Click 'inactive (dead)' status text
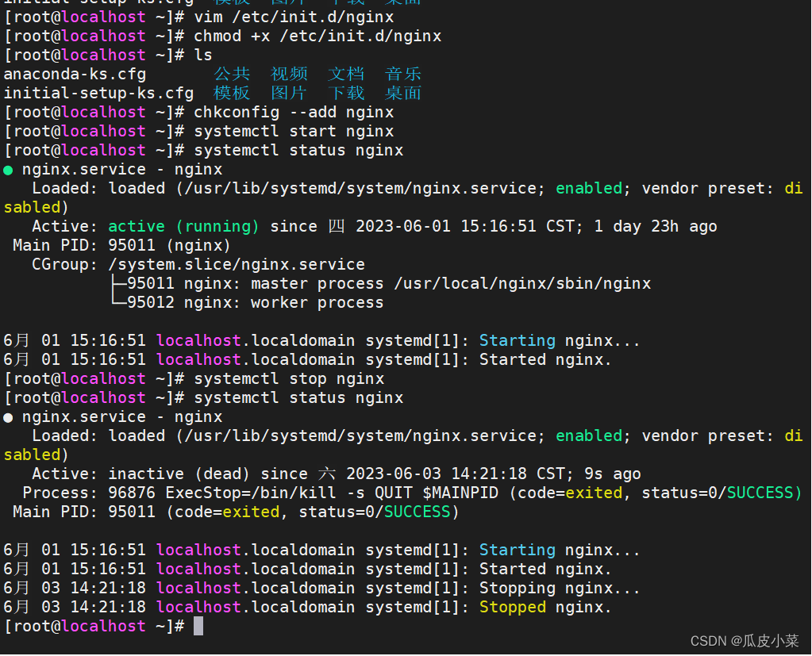Screen dimensions: 812x656 click(179, 474)
